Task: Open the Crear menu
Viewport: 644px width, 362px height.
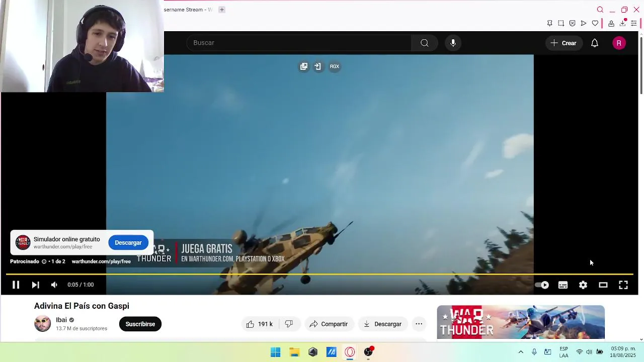Action: 563,43
